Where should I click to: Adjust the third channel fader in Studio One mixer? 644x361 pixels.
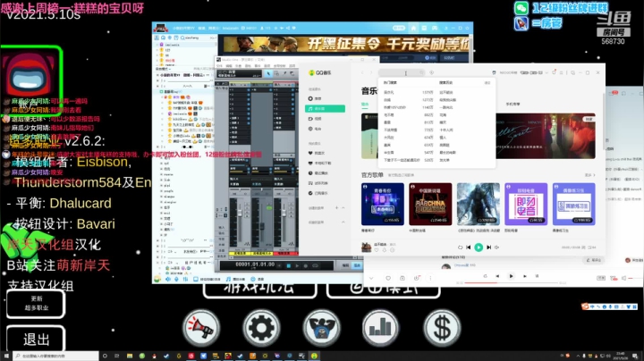pos(284,214)
